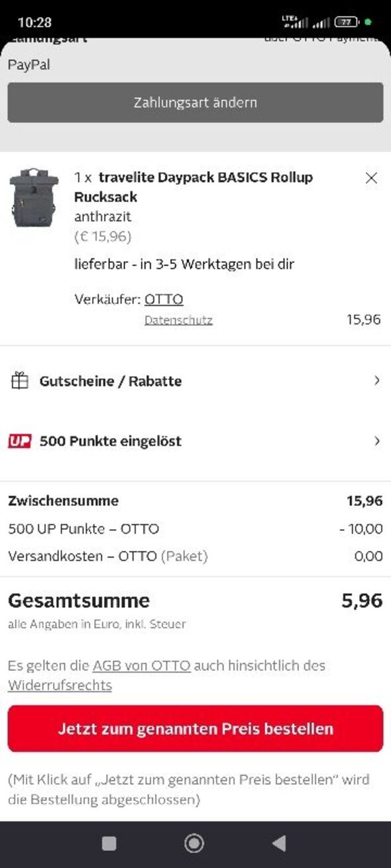391x868 pixels.
Task: Open the OTTO seller link
Action: pyautogui.click(x=164, y=299)
